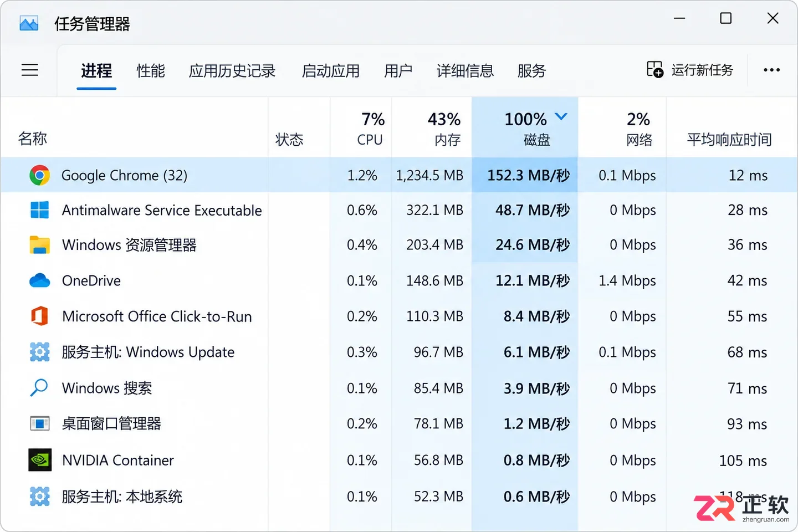Click the Task Manager app icon in title bar
The height and width of the screenshot is (532, 798).
coord(29,24)
